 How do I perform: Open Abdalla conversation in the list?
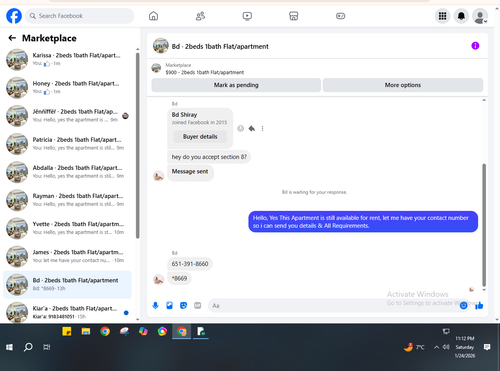[x=67, y=172]
